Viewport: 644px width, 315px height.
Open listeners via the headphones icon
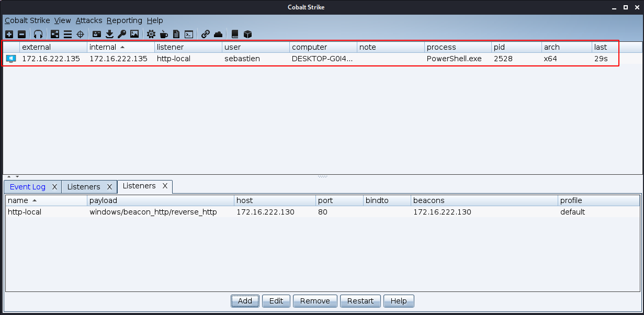pyautogui.click(x=38, y=35)
